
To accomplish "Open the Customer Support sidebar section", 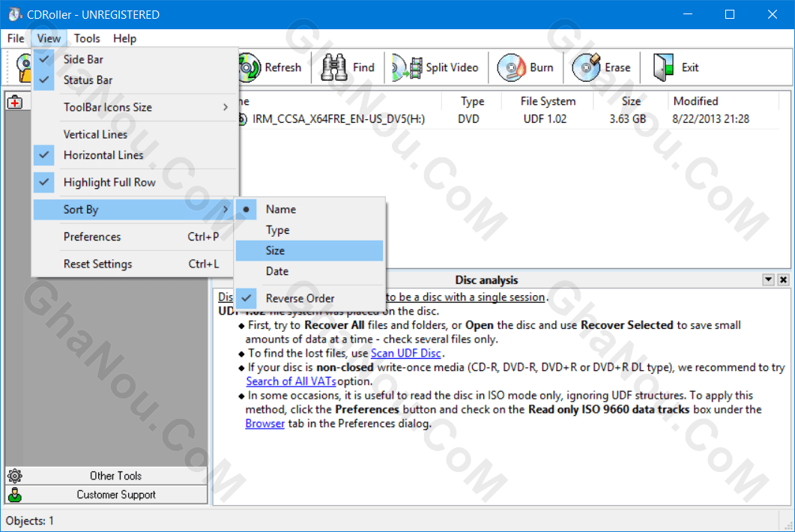I will 106,495.
